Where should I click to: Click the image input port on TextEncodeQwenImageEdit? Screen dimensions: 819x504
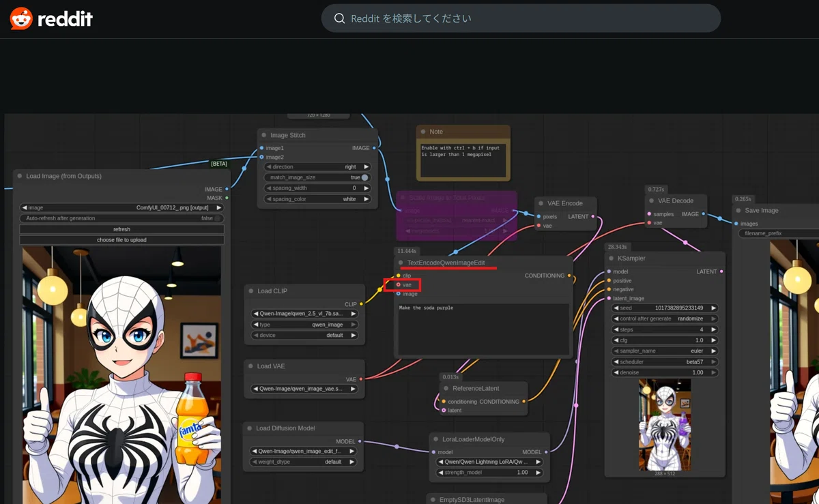(399, 294)
